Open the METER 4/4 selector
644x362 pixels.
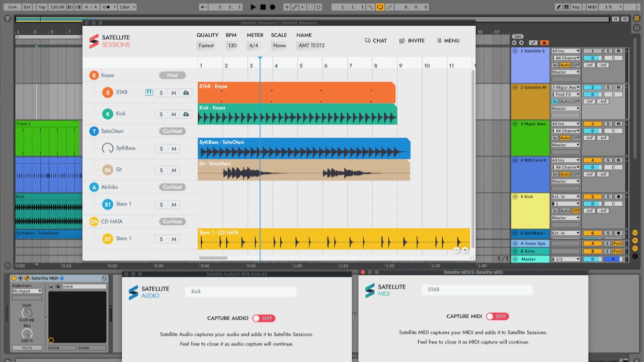(x=254, y=45)
